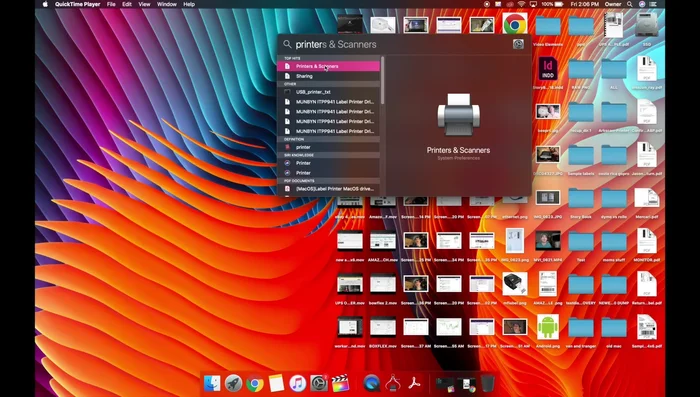
Task: Open the Apple menu
Action: pos(45,4)
